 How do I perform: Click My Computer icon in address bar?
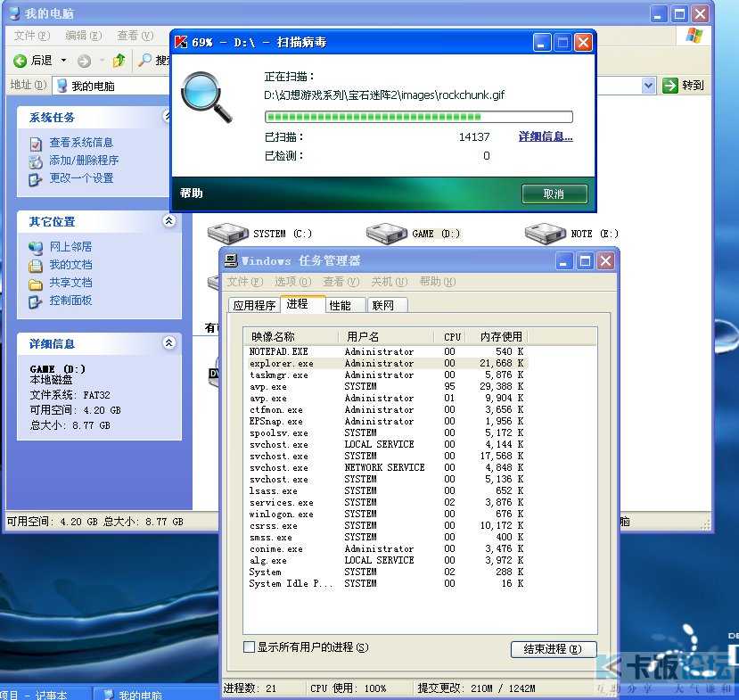[62, 86]
